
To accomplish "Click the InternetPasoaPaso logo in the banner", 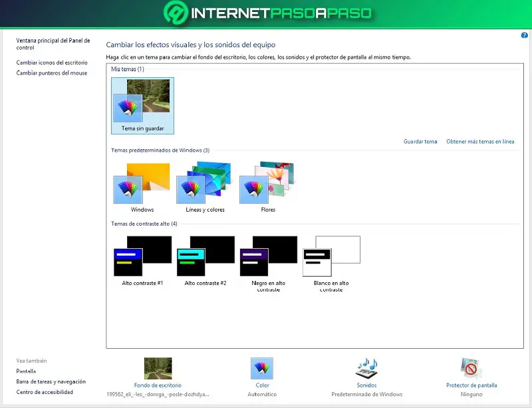I will (x=268, y=13).
